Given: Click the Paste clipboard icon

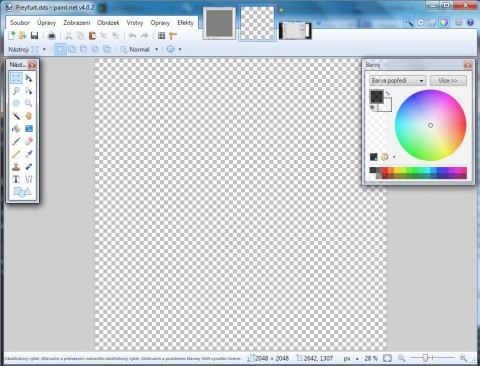Looking at the screenshot, I should click(x=92, y=35).
